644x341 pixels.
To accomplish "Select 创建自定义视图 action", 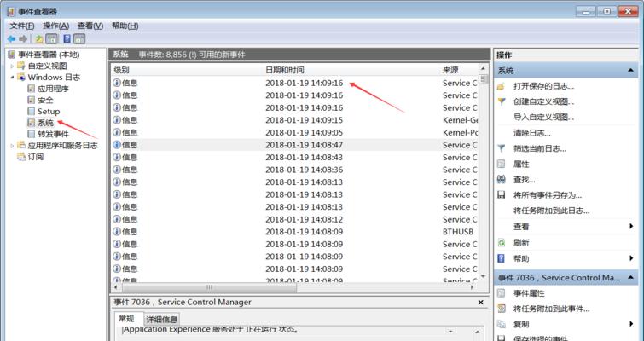I will click(x=543, y=101).
